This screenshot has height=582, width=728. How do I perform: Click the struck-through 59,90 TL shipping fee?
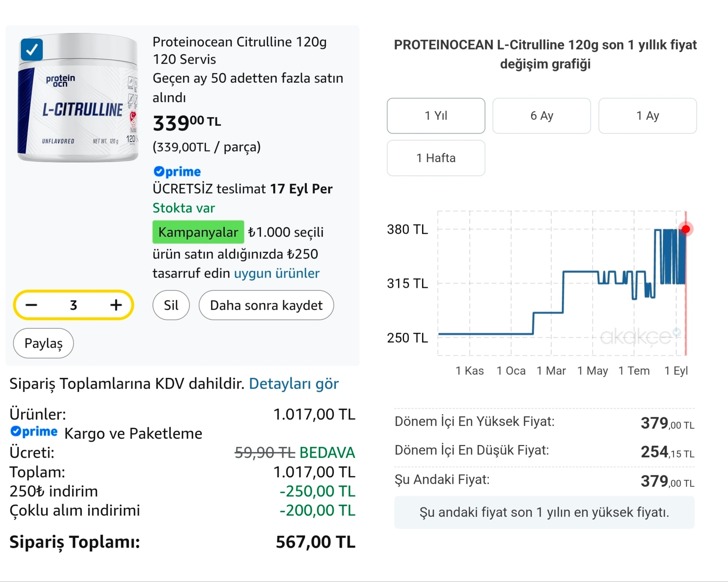point(265,452)
